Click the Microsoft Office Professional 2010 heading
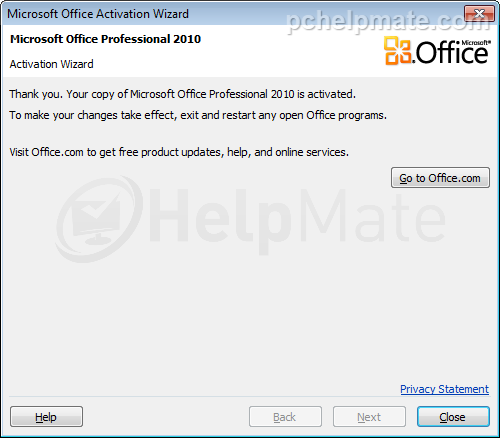The height and width of the screenshot is (438, 500). [105, 39]
